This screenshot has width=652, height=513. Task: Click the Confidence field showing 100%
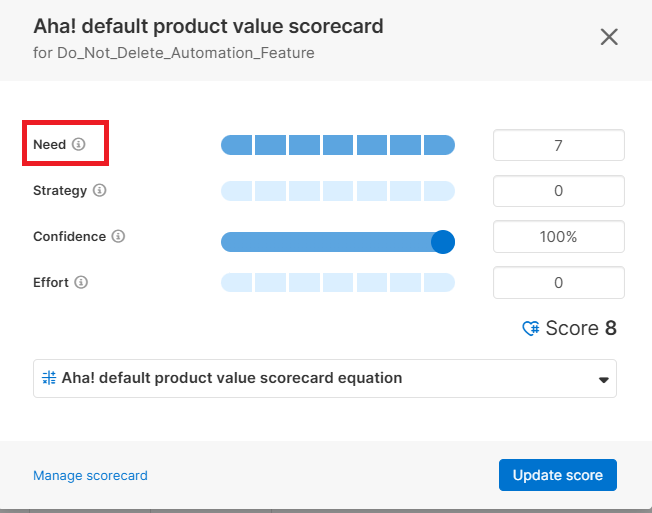(558, 237)
